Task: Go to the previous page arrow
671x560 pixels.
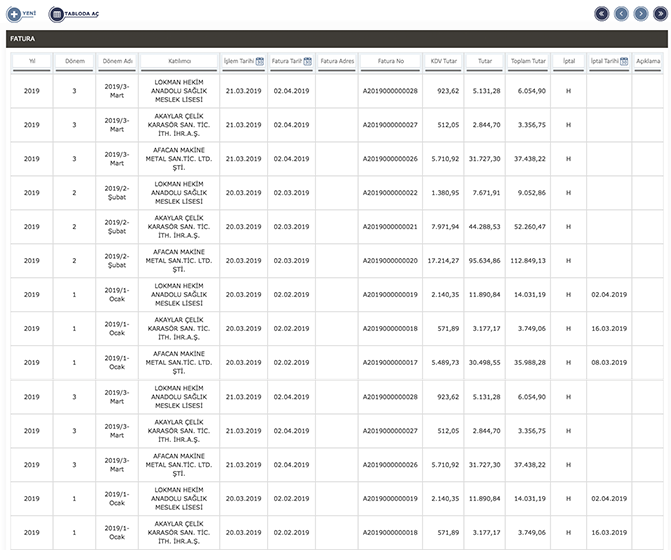Action: [620, 14]
